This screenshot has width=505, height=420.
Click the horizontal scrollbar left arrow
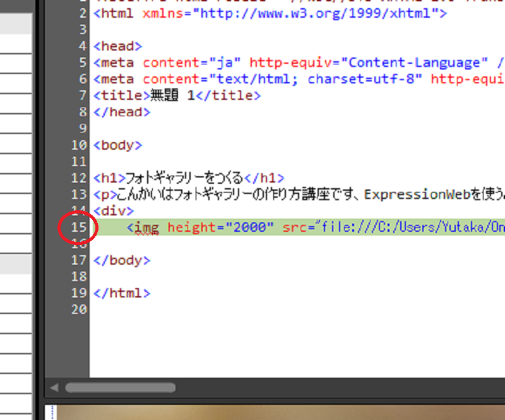click(54, 387)
